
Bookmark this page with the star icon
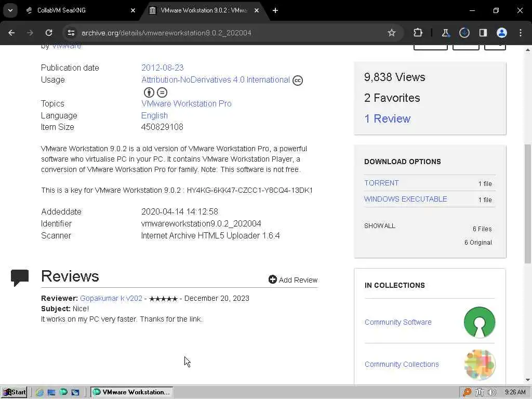tap(392, 33)
